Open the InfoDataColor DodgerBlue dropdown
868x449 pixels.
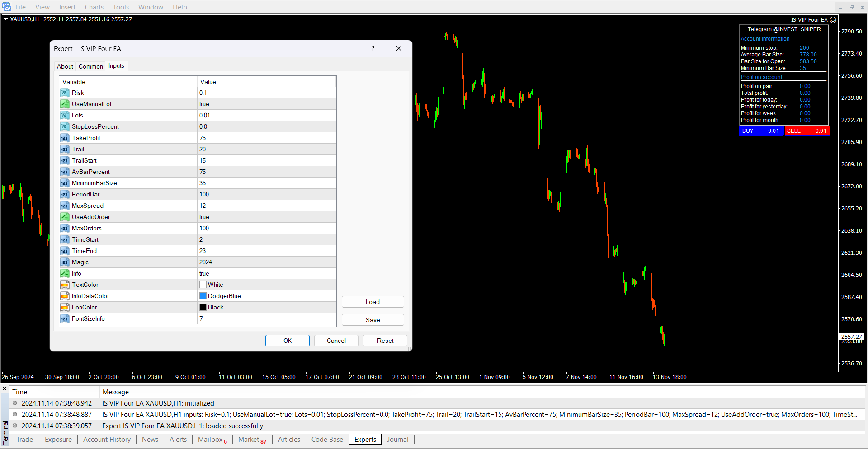coord(267,296)
